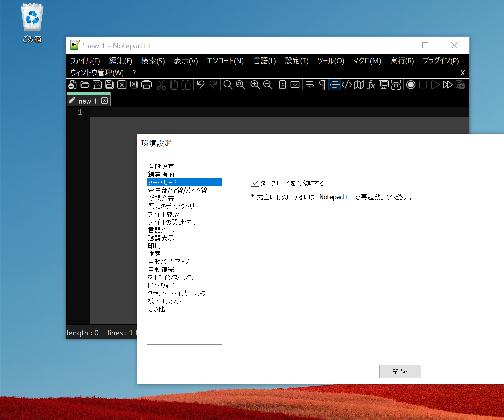Select 余白部/枠線/ガイド線 category

click(x=184, y=190)
